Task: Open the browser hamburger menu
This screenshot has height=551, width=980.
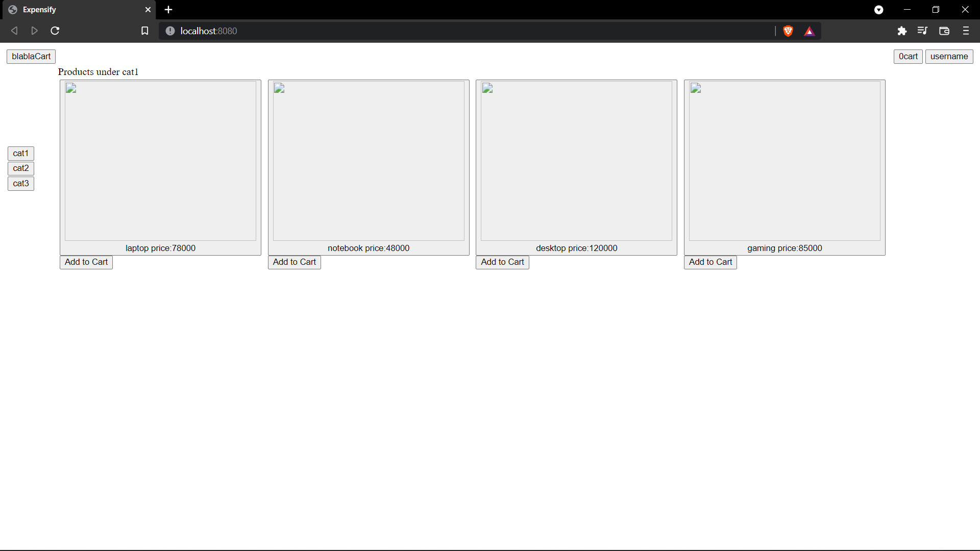Action: coord(966,31)
